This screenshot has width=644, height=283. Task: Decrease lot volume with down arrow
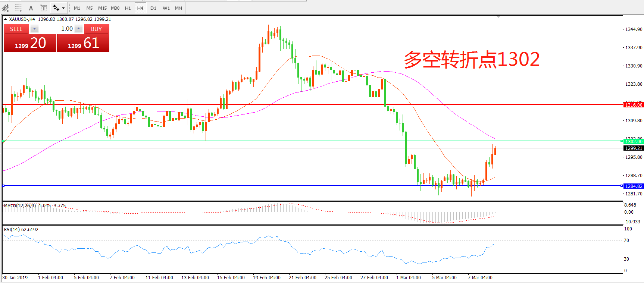[34, 29]
